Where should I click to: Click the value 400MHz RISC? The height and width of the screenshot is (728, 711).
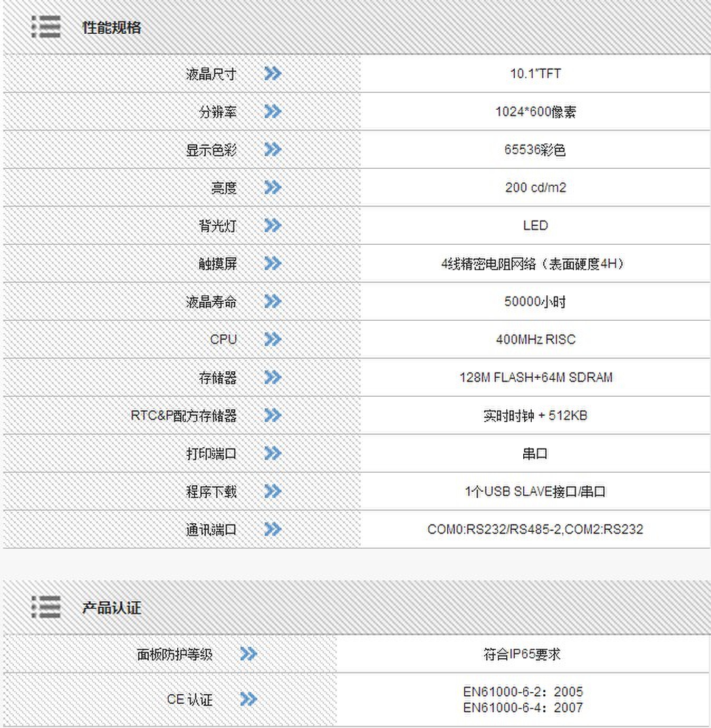tap(535, 339)
